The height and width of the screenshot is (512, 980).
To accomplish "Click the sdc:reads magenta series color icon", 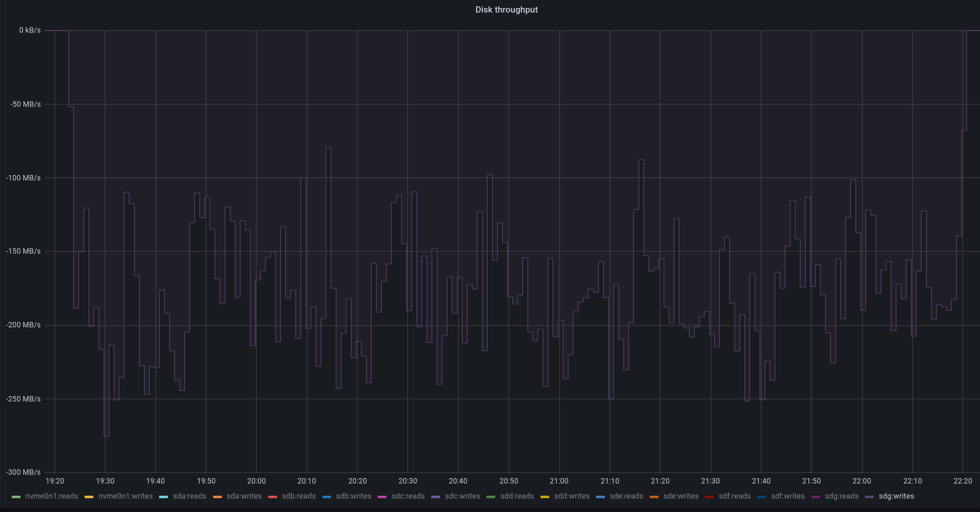I will coord(382,497).
